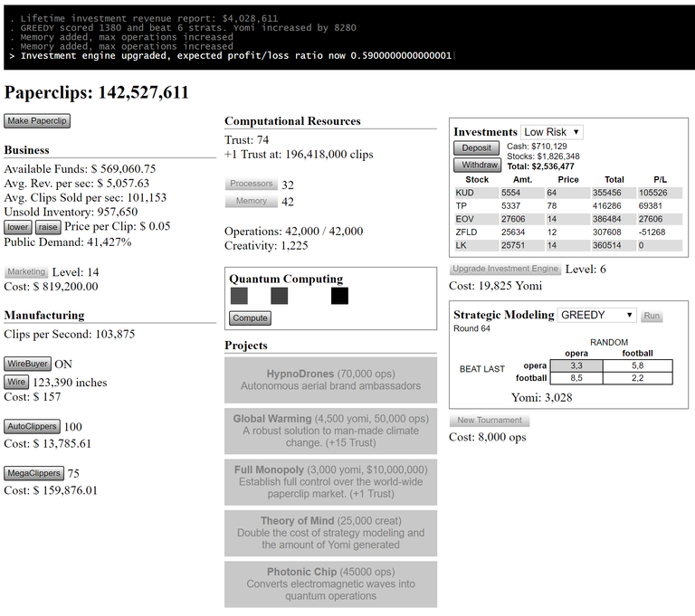The height and width of the screenshot is (616, 695).
Task: Click the 8,5 payoff cell
Action: pos(576,378)
